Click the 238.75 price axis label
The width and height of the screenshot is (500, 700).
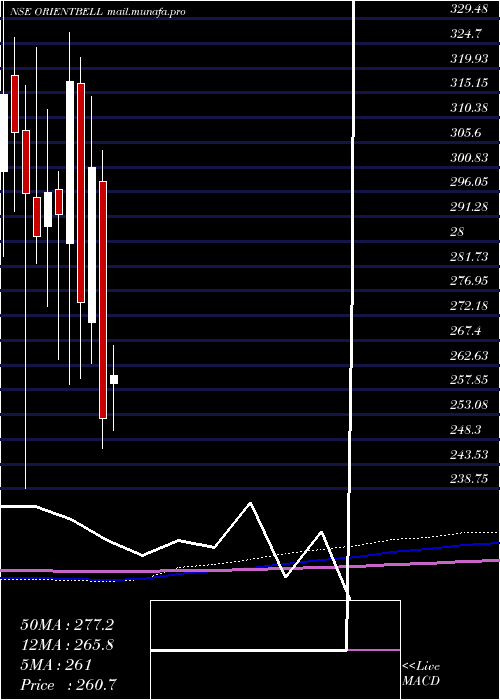coord(469,479)
